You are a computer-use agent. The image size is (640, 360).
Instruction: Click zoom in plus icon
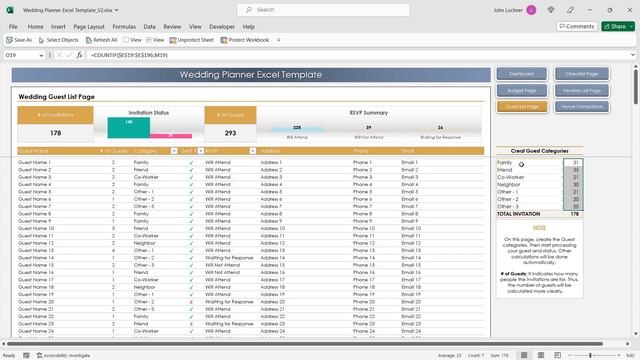[619, 356]
